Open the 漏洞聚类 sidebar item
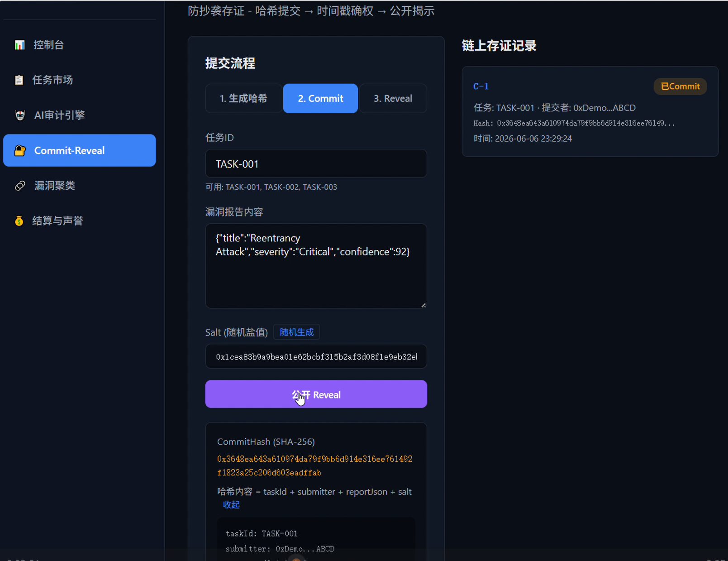This screenshot has height=561, width=728. point(80,186)
